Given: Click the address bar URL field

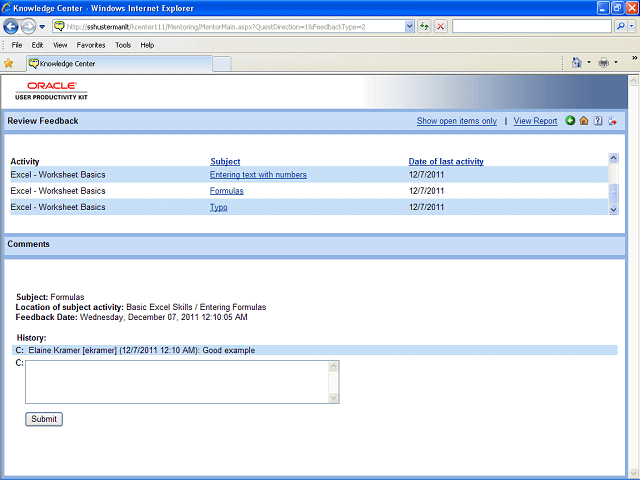Looking at the screenshot, I should click(x=235, y=27).
